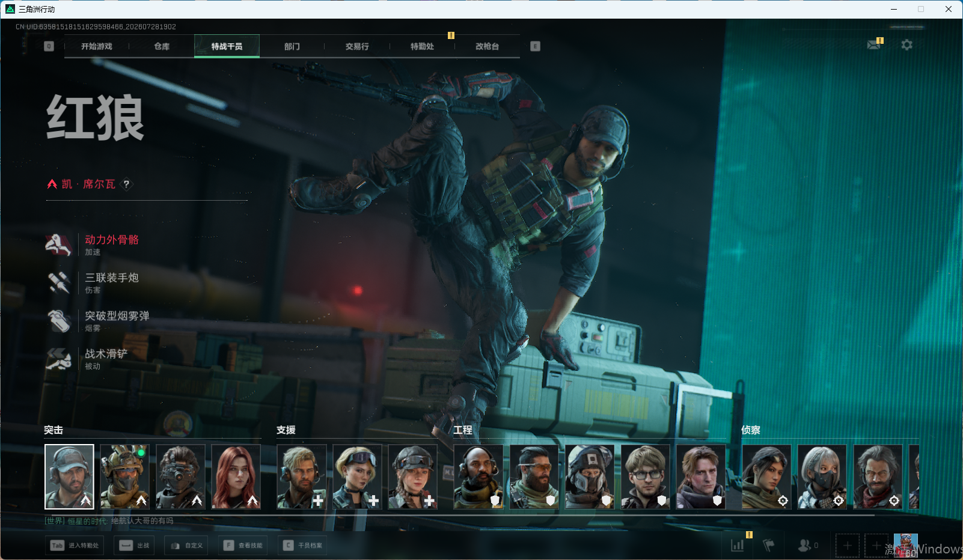This screenshot has height=560, width=963.
Task: Minimize the 三角洲行动 window
Action: [894, 9]
